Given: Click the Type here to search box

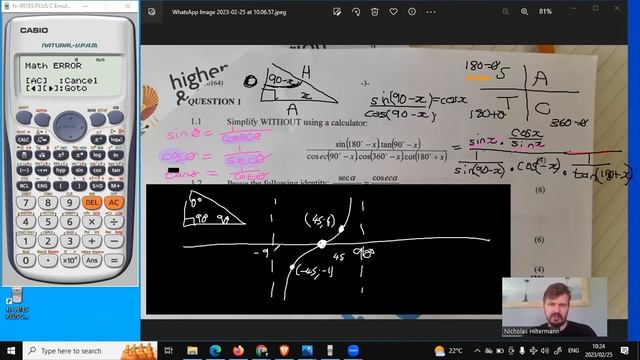Looking at the screenshot, I should pyautogui.click(x=90, y=351).
